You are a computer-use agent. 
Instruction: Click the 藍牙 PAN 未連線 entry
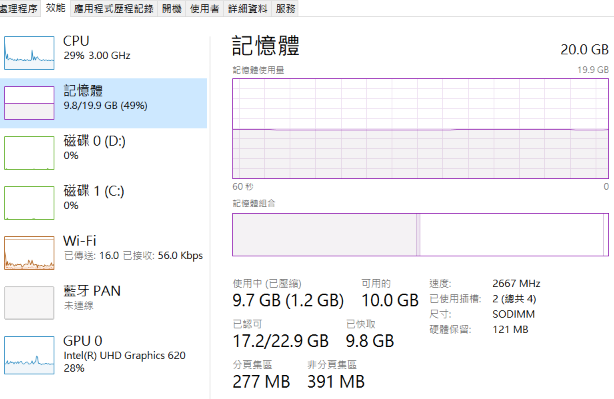click(103, 303)
